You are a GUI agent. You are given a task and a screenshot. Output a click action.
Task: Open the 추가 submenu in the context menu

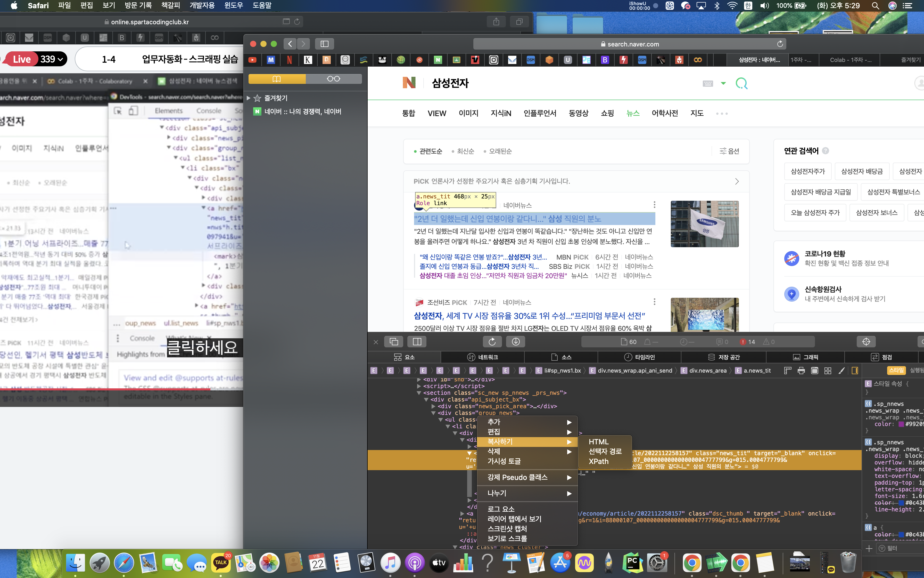(527, 422)
